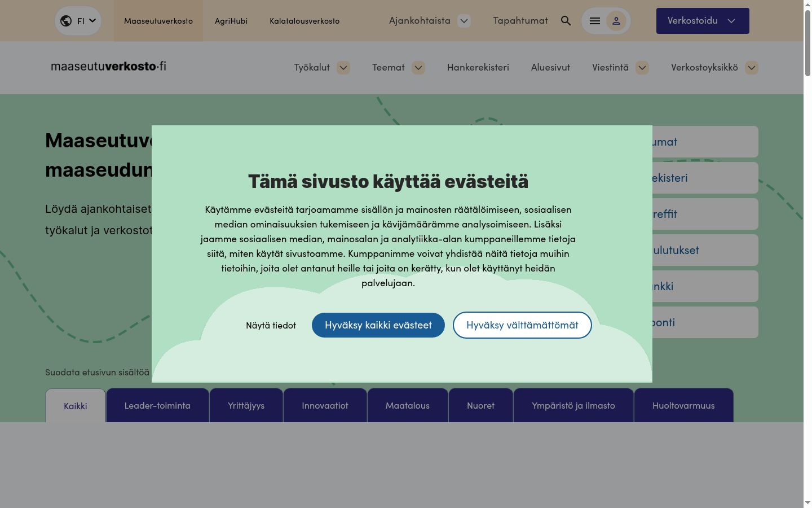The height and width of the screenshot is (508, 812).
Task: Switch to the Ympäristö ja ilmasto tab
Action: (x=573, y=405)
